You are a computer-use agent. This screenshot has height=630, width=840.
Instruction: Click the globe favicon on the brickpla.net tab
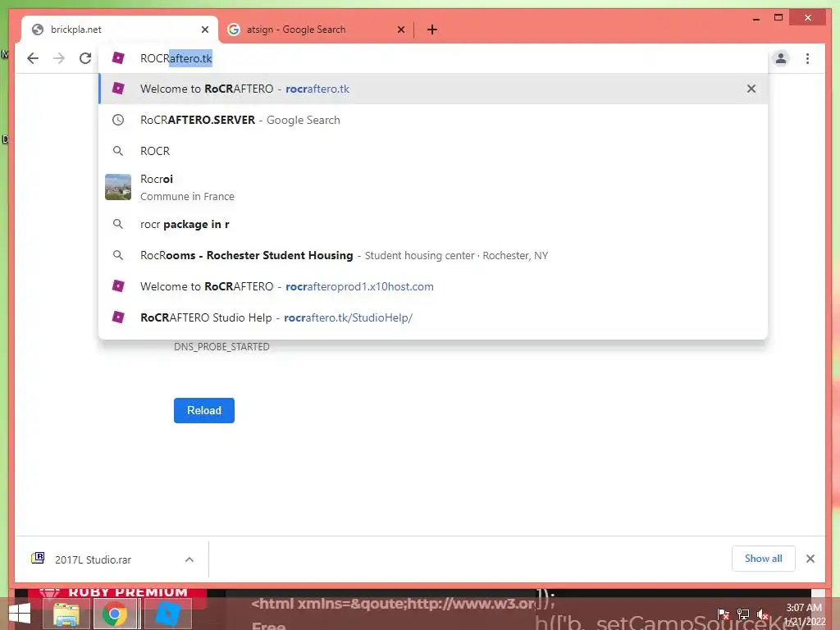(x=38, y=30)
